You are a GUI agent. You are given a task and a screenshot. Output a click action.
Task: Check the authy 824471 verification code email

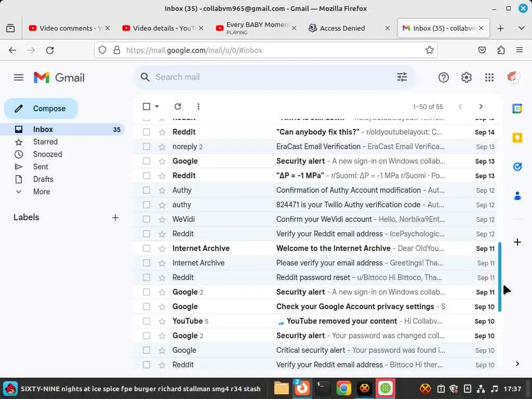(x=147, y=205)
